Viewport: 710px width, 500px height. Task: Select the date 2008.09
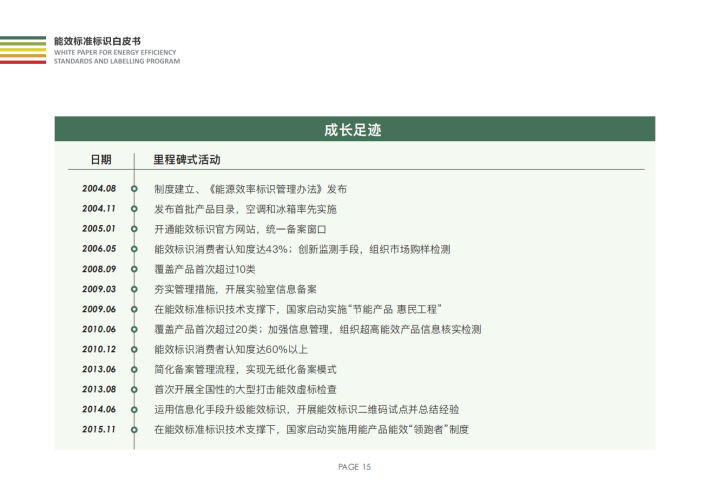click(x=99, y=269)
